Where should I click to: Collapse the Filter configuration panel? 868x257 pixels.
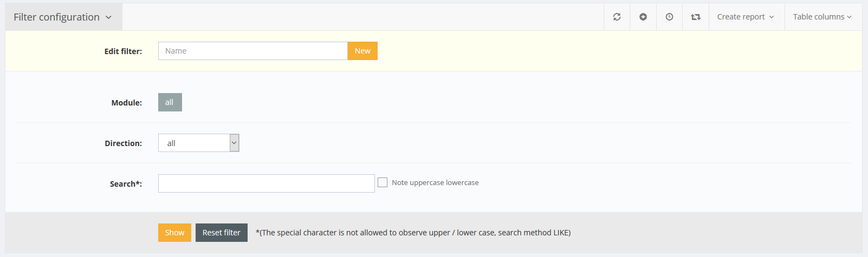(x=63, y=17)
